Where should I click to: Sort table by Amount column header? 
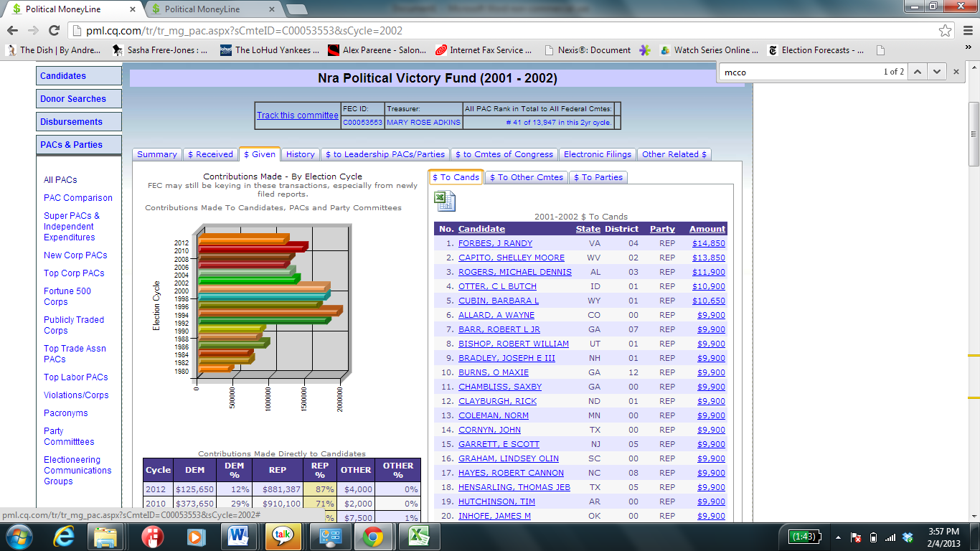click(707, 229)
